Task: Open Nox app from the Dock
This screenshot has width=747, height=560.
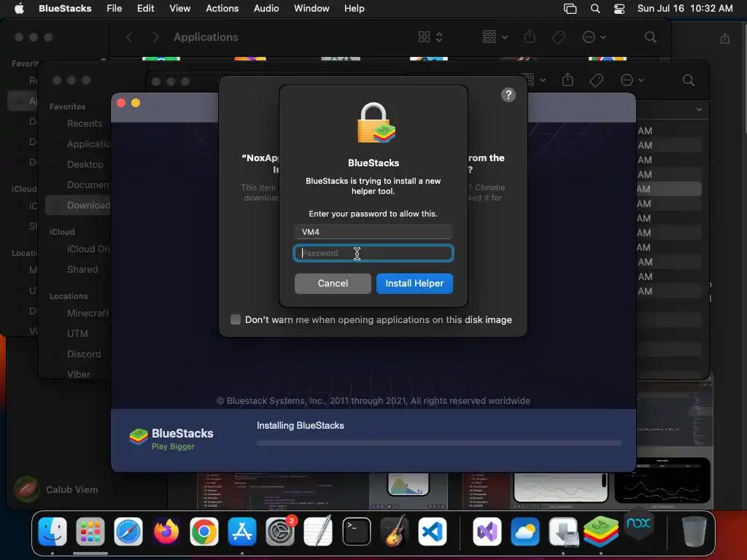Action: [638, 524]
